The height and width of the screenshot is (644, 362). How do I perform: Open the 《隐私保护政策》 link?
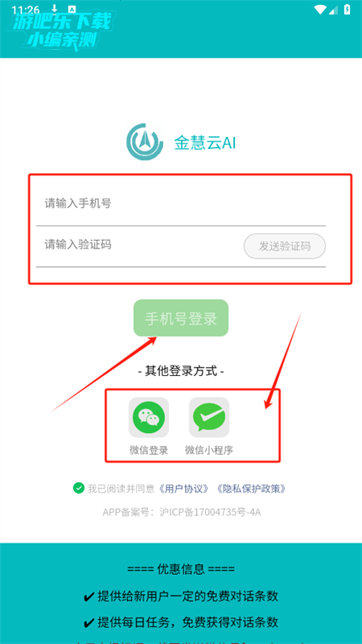pyautogui.click(x=251, y=489)
